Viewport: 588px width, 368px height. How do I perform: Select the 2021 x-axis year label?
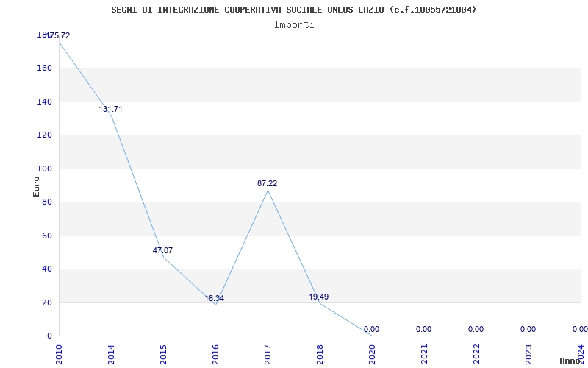point(424,355)
